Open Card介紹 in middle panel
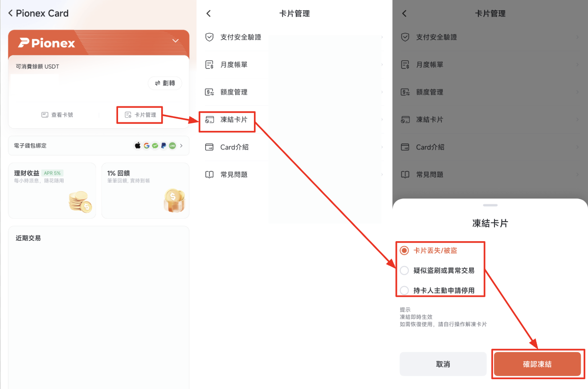Image resolution: width=588 pixels, height=389 pixels. coord(294,147)
